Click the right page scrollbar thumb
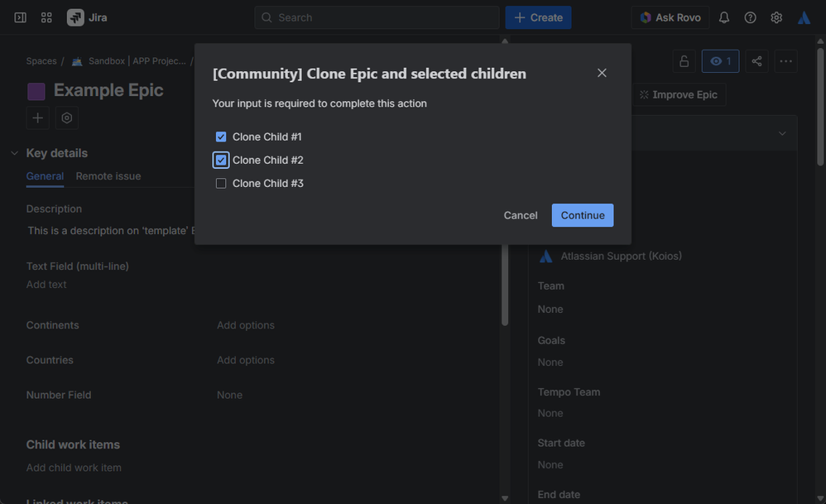 coord(820,108)
